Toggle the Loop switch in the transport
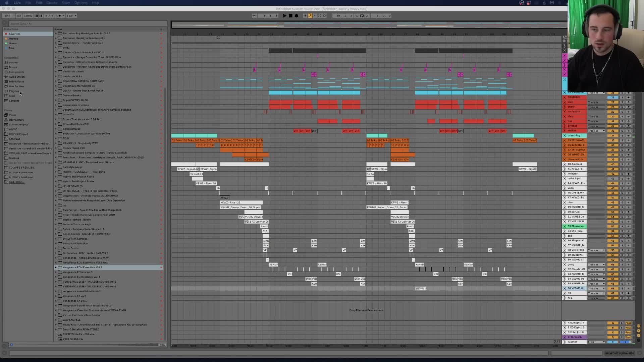 pyautogui.click(x=362, y=16)
